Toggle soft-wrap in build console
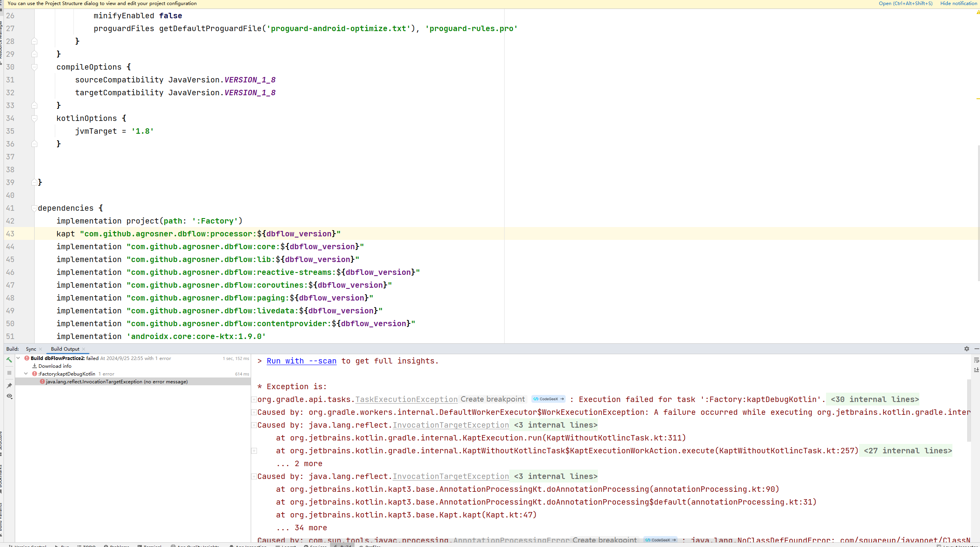Screen dimensions: 980x547 [x=976, y=360]
